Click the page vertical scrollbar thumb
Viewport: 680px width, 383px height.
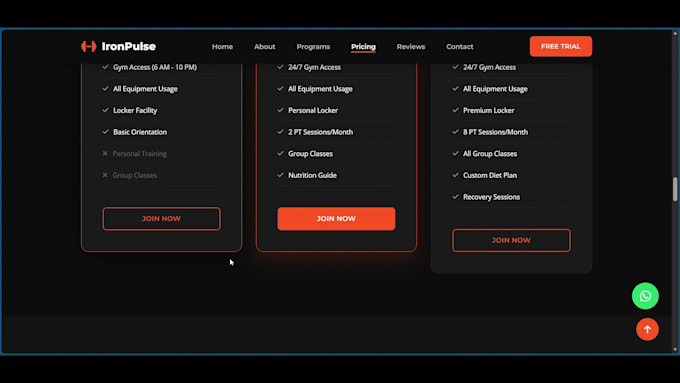(675, 189)
